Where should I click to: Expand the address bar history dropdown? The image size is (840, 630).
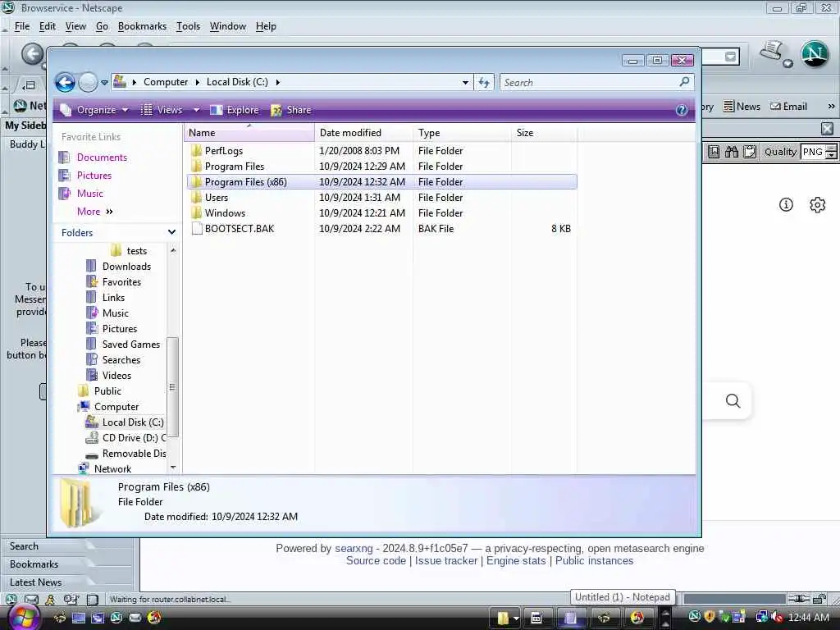[x=465, y=83]
